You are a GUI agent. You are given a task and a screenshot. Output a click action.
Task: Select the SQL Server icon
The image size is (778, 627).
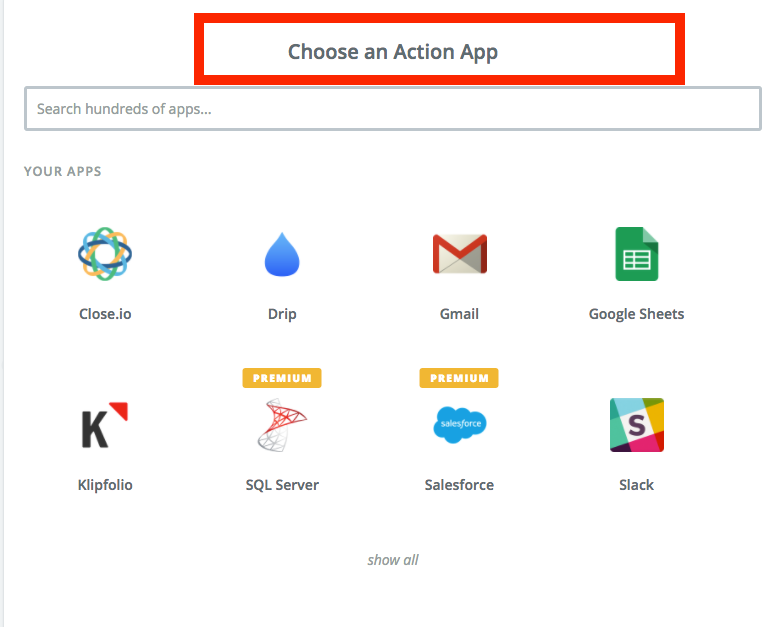pyautogui.click(x=282, y=425)
